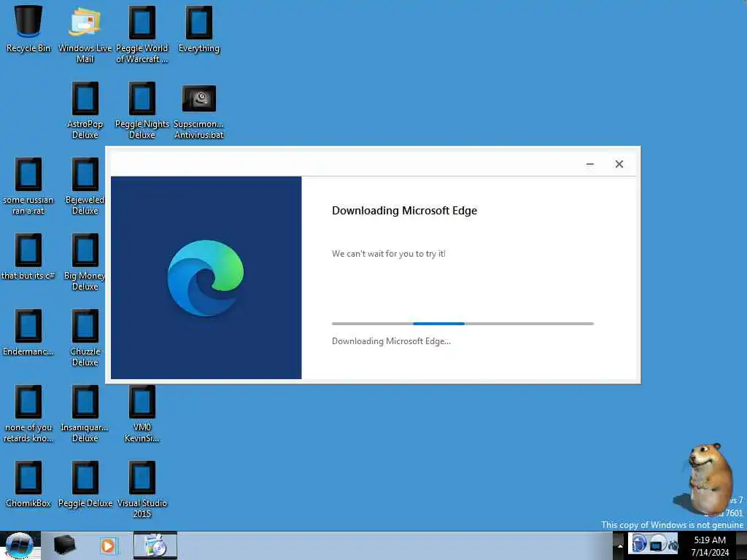Open the black box taskbar shortcut
The width and height of the screenshot is (747, 560).
click(64, 545)
